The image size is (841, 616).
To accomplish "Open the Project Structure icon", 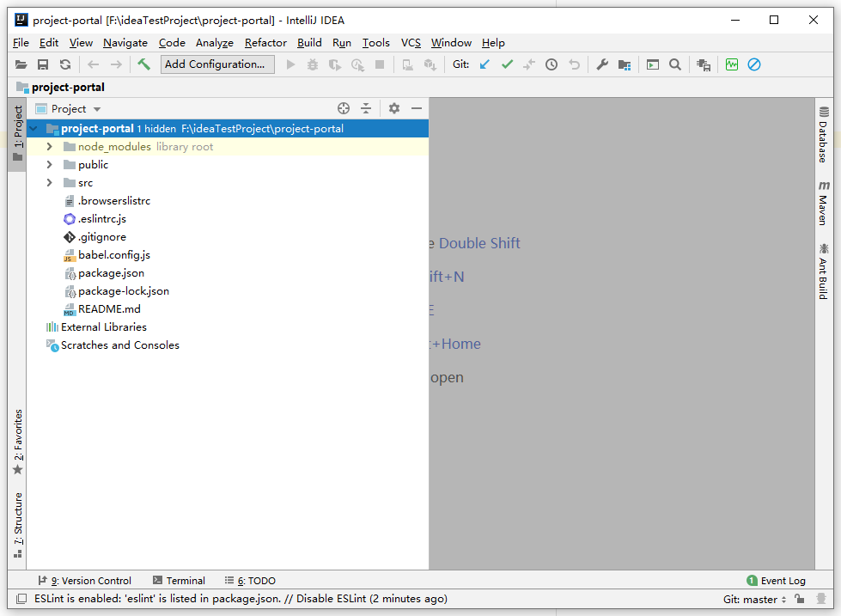I will click(x=625, y=65).
